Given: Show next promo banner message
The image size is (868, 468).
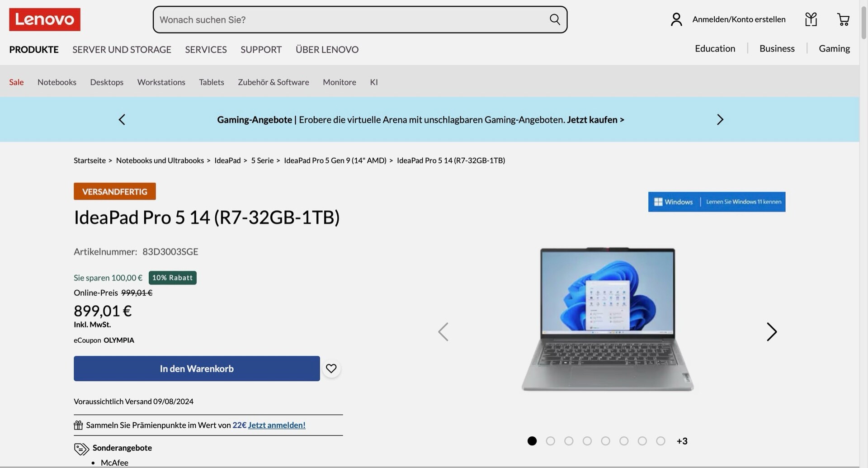Looking at the screenshot, I should click(x=720, y=120).
